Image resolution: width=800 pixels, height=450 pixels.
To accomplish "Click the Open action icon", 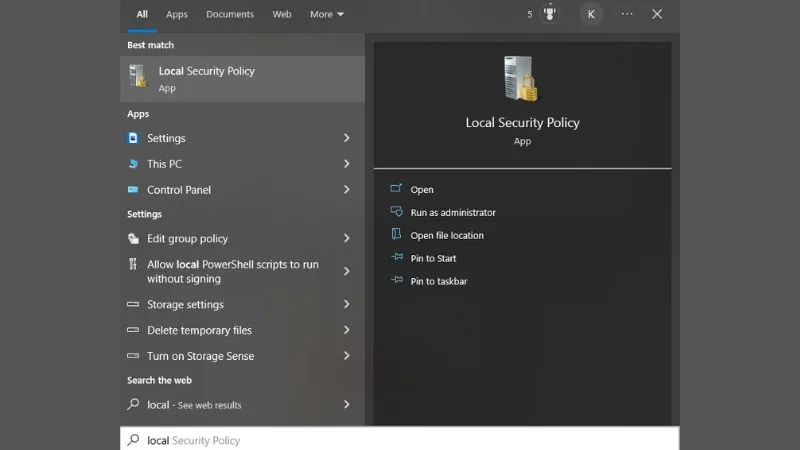I will (x=396, y=188).
